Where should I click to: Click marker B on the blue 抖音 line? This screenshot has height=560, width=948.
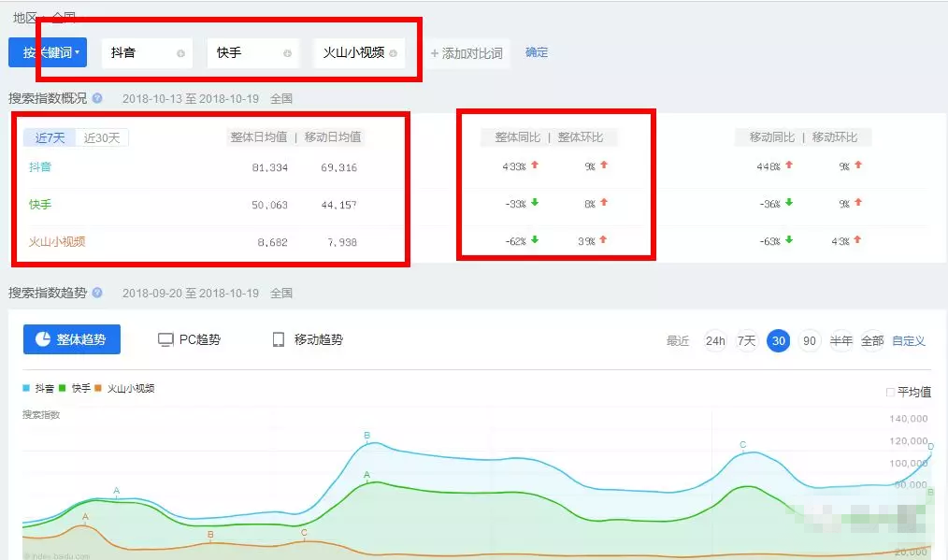pos(367,436)
